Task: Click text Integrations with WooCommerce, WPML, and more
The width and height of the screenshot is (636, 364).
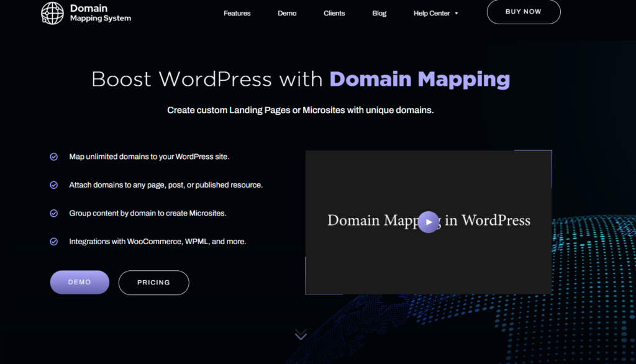Action: pyautogui.click(x=158, y=242)
